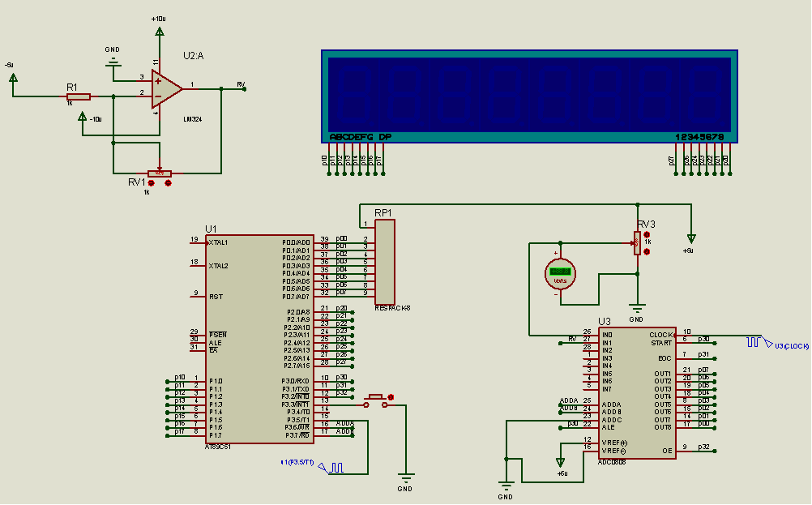The height and width of the screenshot is (505, 812).
Task: Select the GND symbol below RV3
Action: [637, 308]
